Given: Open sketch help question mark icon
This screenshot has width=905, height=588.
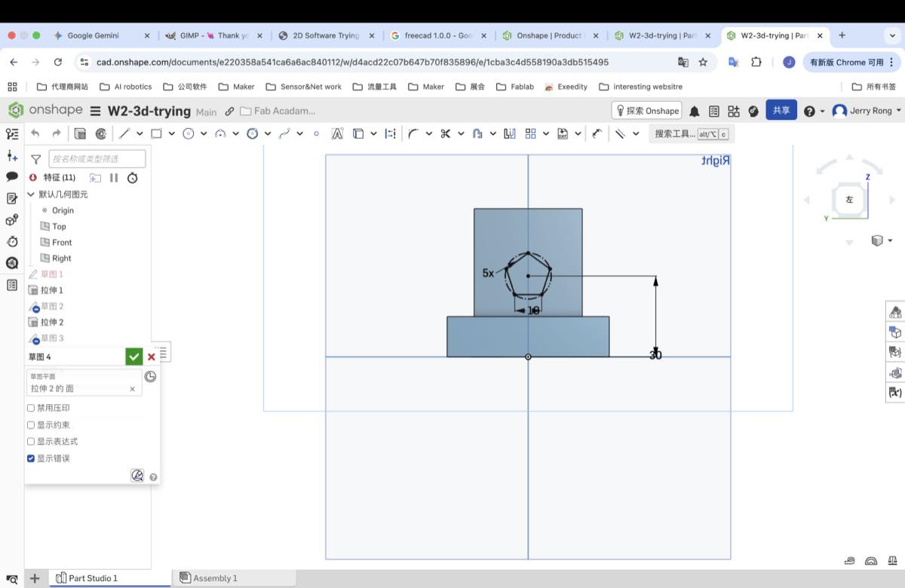Looking at the screenshot, I should [x=154, y=477].
